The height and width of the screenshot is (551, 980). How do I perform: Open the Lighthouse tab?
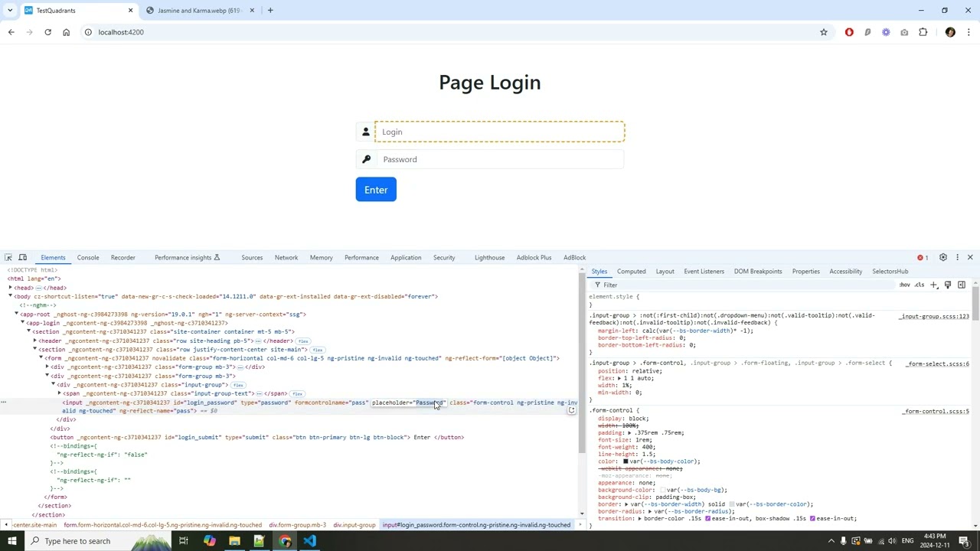click(x=489, y=258)
